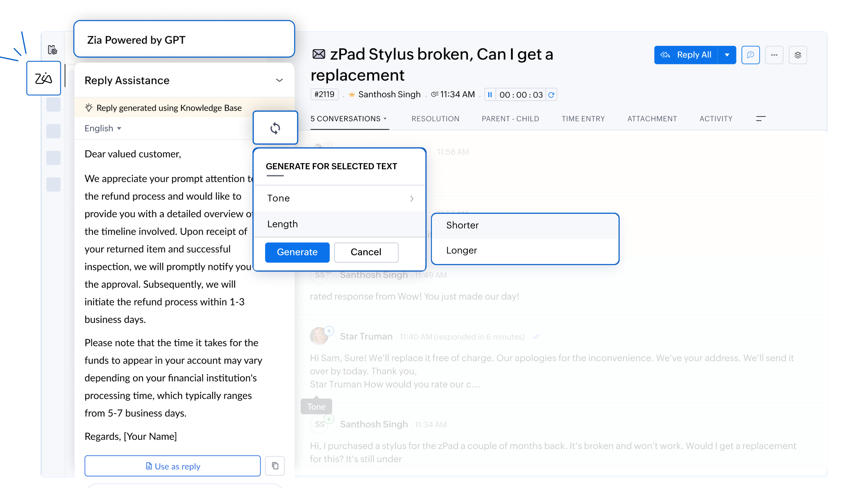Click Use as reply button

pyautogui.click(x=172, y=466)
